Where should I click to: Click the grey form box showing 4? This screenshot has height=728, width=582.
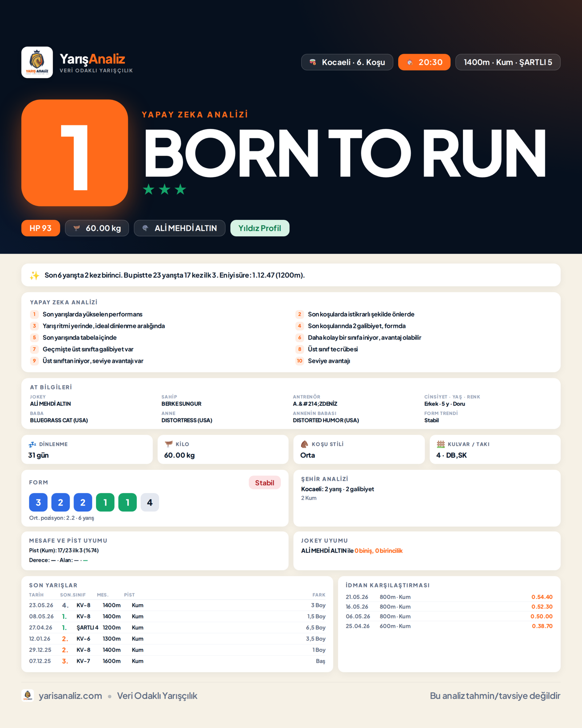click(150, 502)
